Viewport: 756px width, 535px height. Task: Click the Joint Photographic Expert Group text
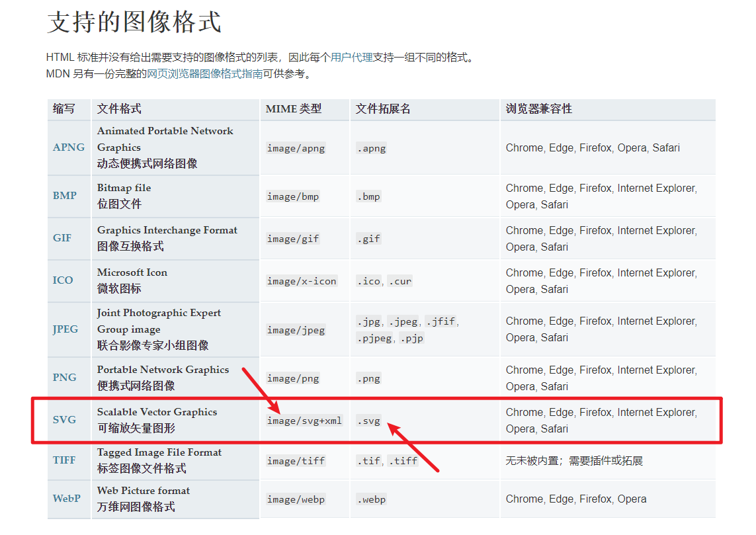coord(159,321)
